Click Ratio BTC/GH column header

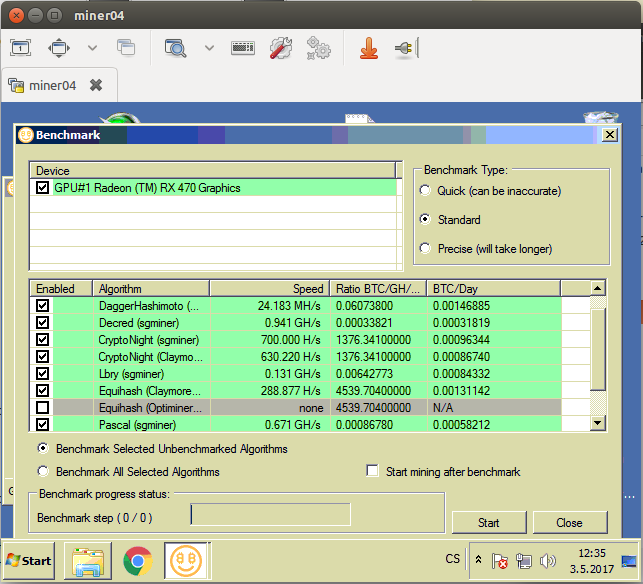[x=378, y=288]
